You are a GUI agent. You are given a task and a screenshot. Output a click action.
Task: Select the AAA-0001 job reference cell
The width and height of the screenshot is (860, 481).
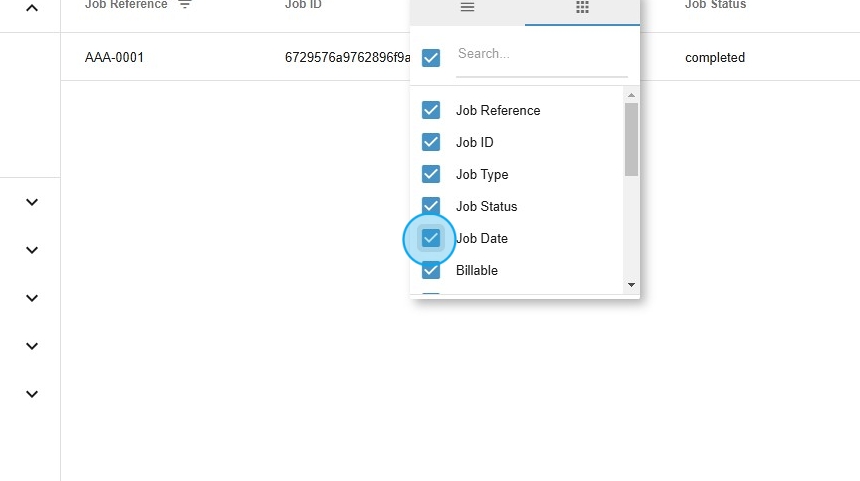[115, 58]
